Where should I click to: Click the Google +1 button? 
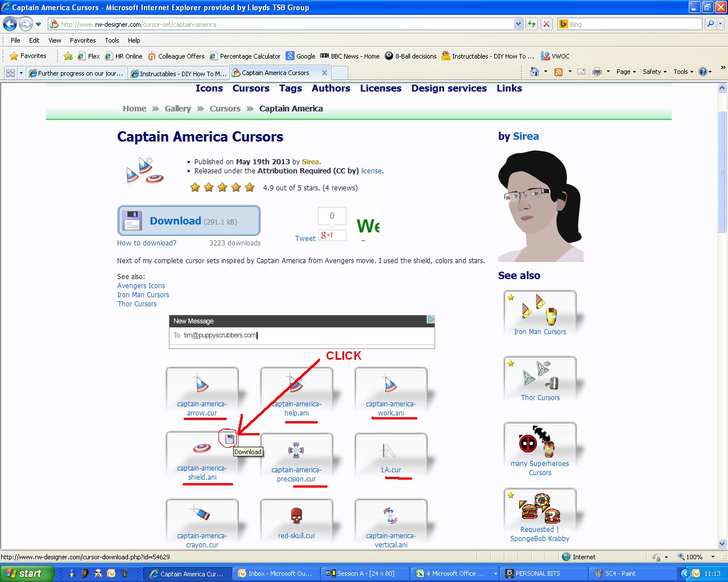coord(332,235)
